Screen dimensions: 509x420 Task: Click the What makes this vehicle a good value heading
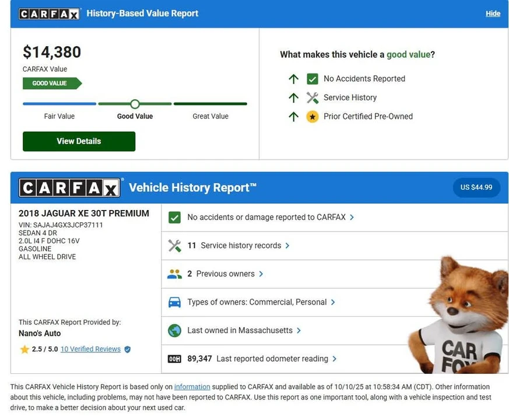(x=357, y=55)
